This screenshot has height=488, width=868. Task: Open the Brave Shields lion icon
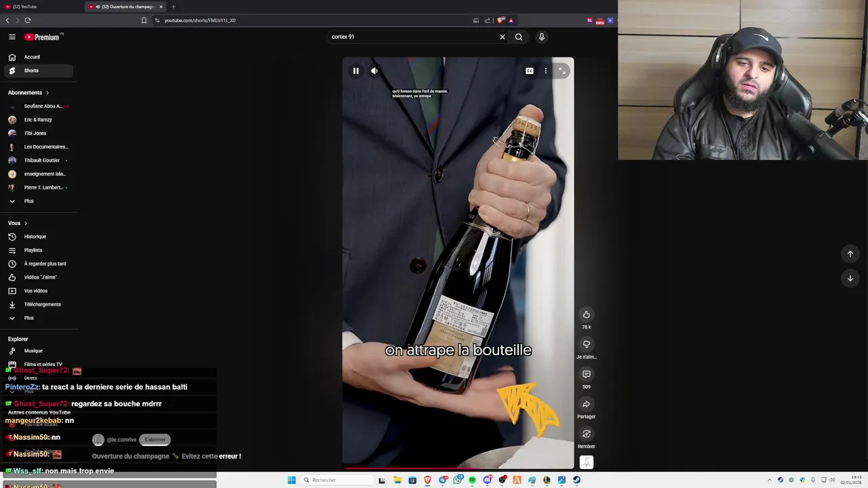[x=501, y=20]
